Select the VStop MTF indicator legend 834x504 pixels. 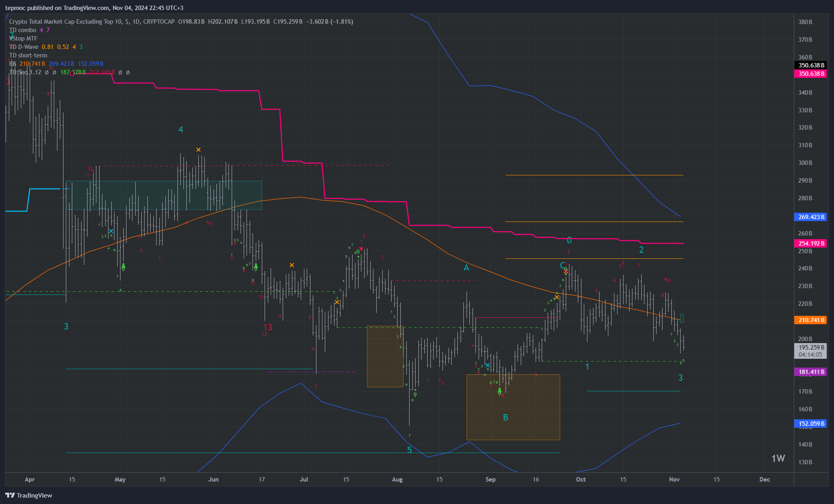[x=23, y=39]
